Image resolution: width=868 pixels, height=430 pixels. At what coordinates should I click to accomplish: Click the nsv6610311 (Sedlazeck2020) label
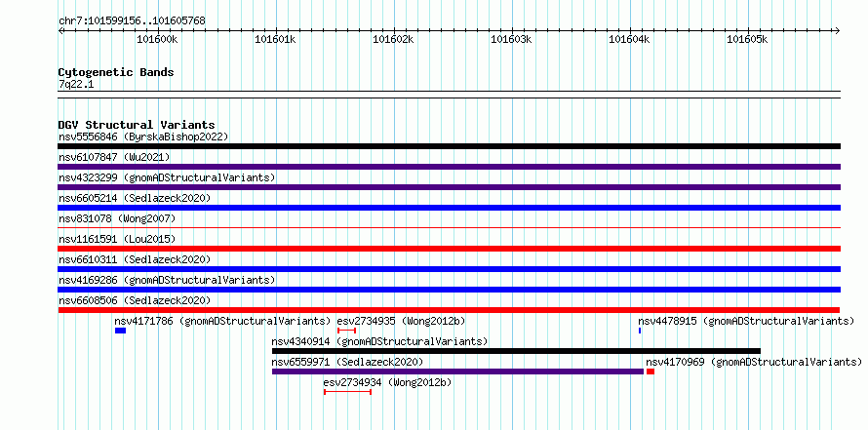pyautogui.click(x=135, y=259)
